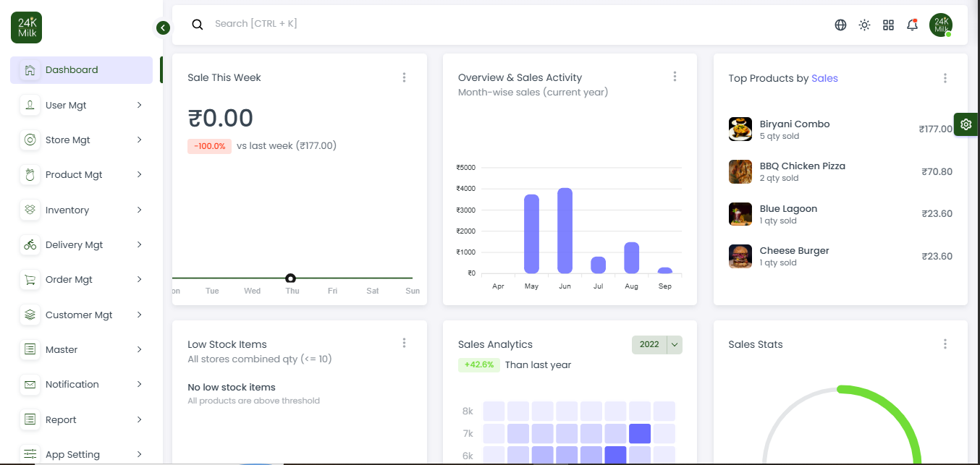
Task: Expand the Product Mgt chevron
Action: (139, 174)
